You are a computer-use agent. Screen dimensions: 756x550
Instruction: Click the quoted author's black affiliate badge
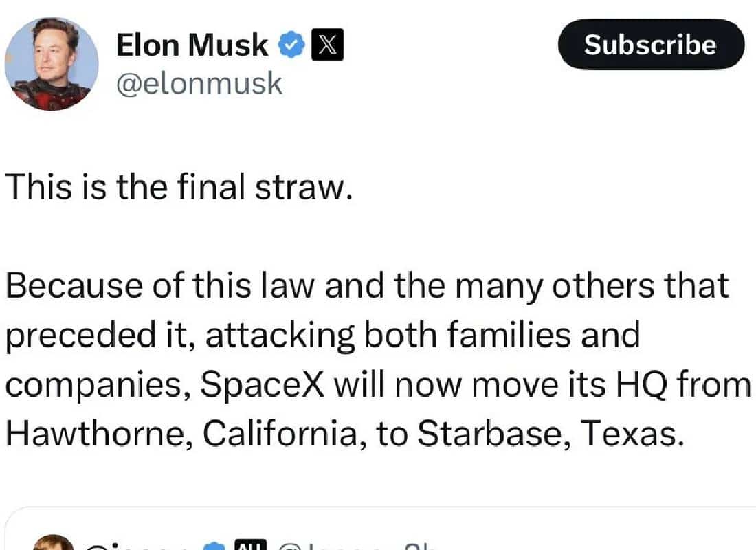tap(249, 545)
